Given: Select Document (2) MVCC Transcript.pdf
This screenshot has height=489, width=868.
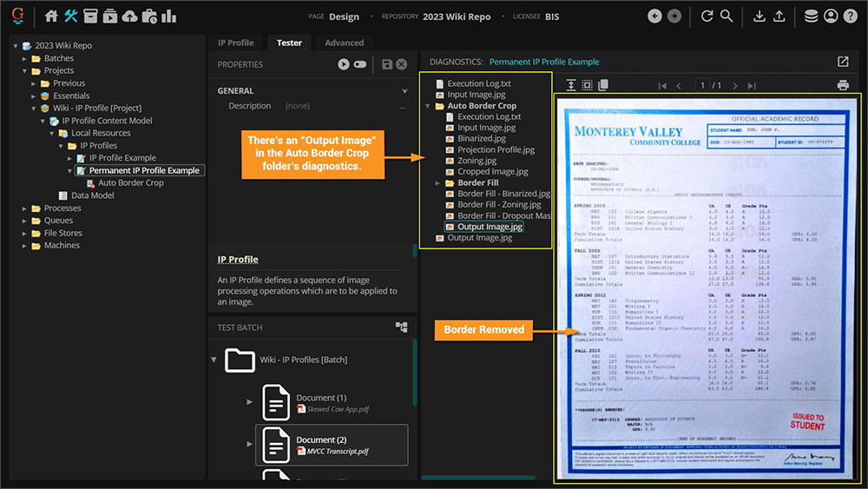Looking at the screenshot, I should (x=332, y=446).
